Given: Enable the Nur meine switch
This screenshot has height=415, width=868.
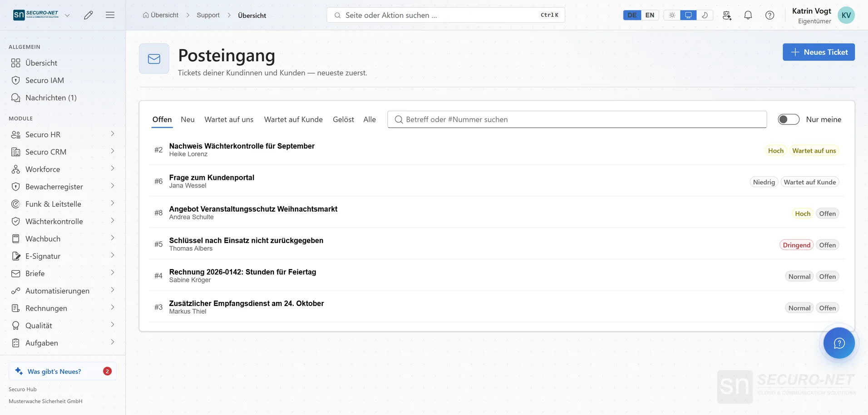Looking at the screenshot, I should (789, 119).
